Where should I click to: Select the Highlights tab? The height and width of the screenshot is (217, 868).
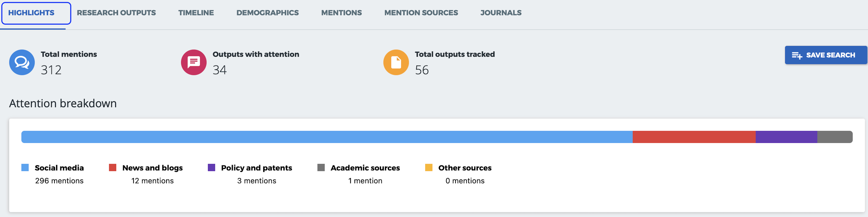click(x=36, y=13)
